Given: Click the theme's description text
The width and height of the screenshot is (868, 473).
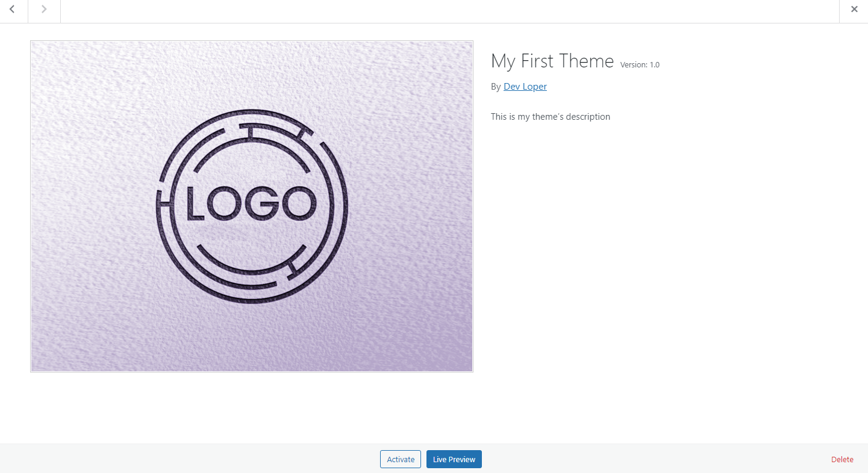Looking at the screenshot, I should point(551,117).
